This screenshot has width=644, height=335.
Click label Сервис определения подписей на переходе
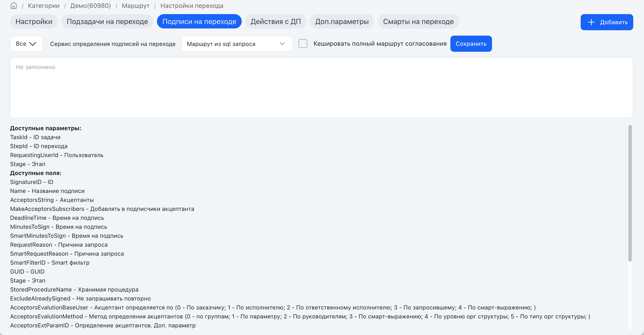click(113, 44)
